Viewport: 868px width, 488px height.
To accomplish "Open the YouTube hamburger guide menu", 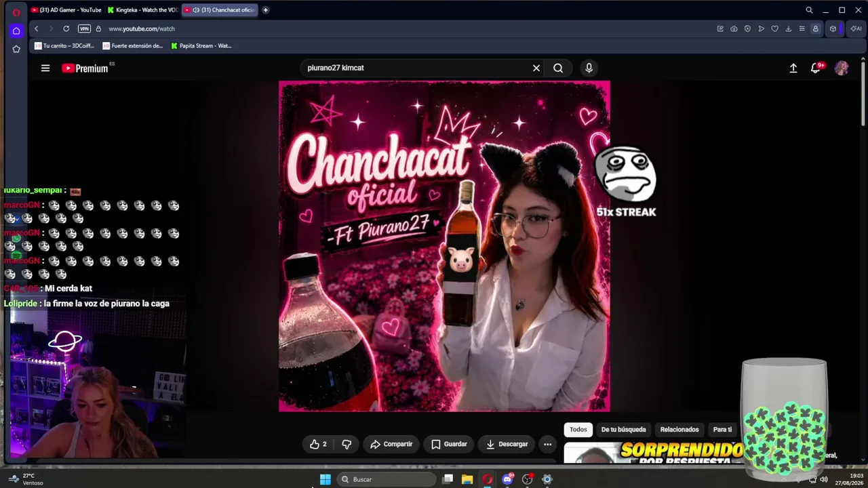I will coord(45,68).
